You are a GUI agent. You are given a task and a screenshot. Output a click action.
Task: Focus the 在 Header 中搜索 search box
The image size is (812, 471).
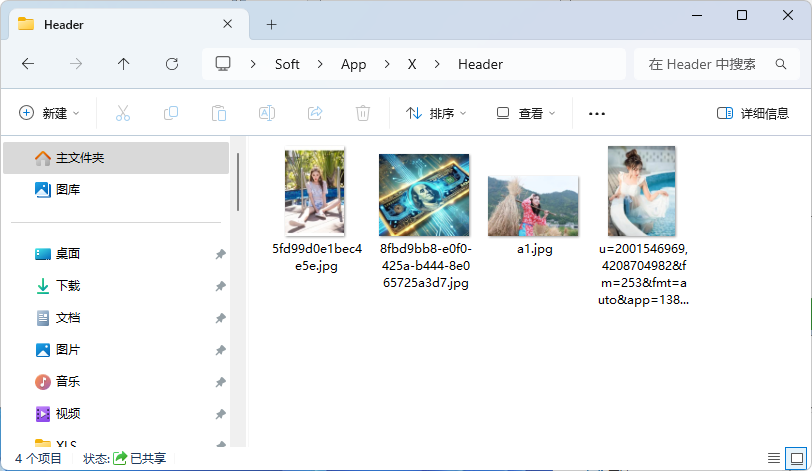[x=717, y=64]
